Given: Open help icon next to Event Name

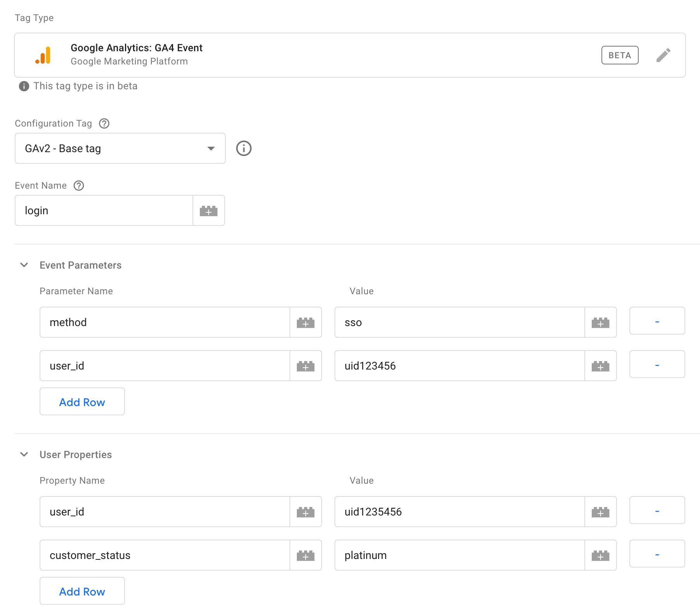Looking at the screenshot, I should point(79,186).
